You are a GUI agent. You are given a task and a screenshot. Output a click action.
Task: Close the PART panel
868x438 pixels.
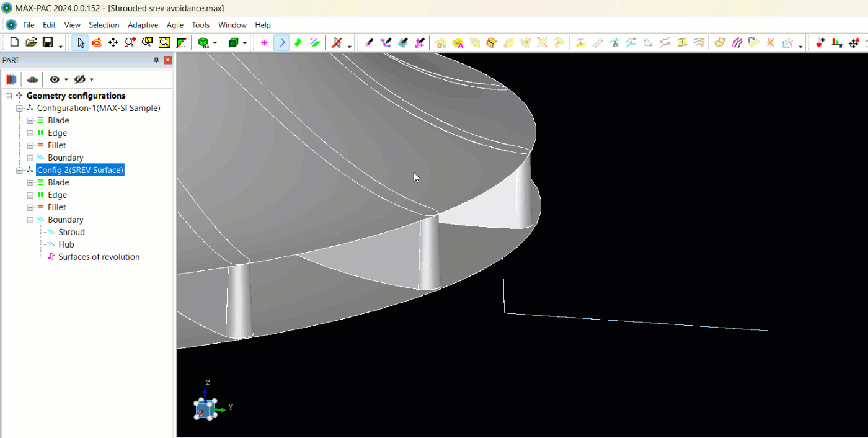(167, 60)
